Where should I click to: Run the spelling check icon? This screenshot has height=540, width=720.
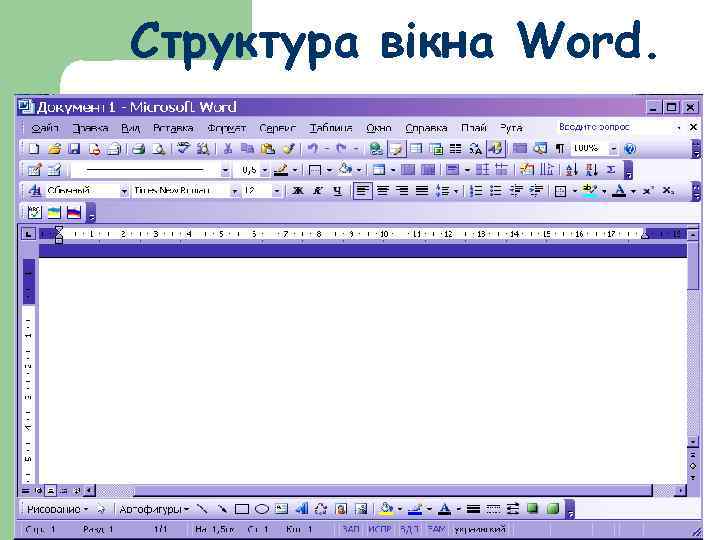[x=184, y=149]
